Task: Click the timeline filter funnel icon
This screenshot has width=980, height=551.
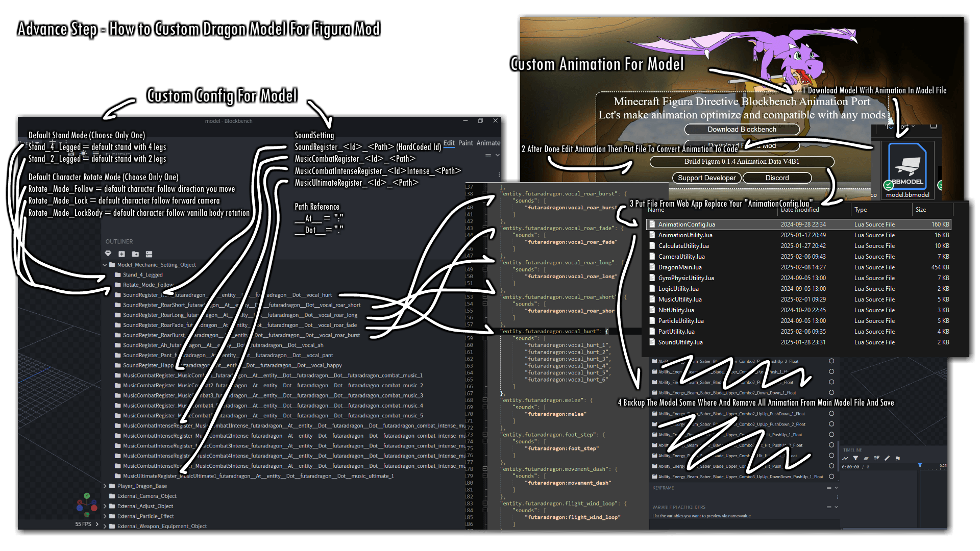Action: tap(855, 458)
